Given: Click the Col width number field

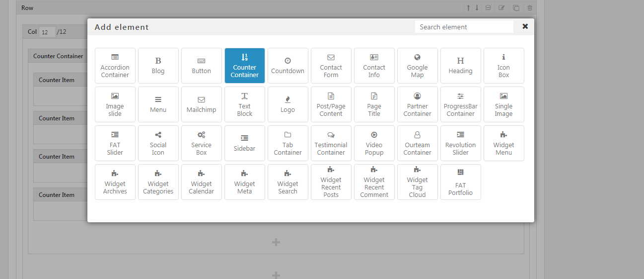Looking at the screenshot, I should pos(47,32).
